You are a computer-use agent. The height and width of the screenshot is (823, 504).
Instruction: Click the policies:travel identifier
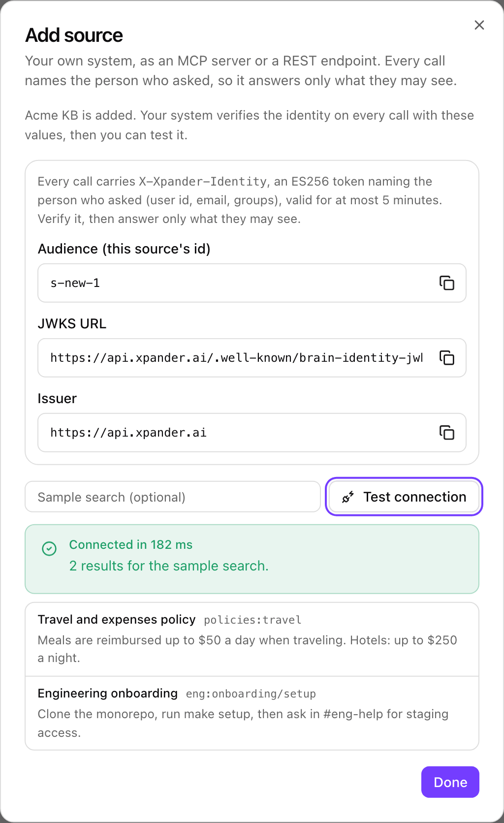(252, 620)
